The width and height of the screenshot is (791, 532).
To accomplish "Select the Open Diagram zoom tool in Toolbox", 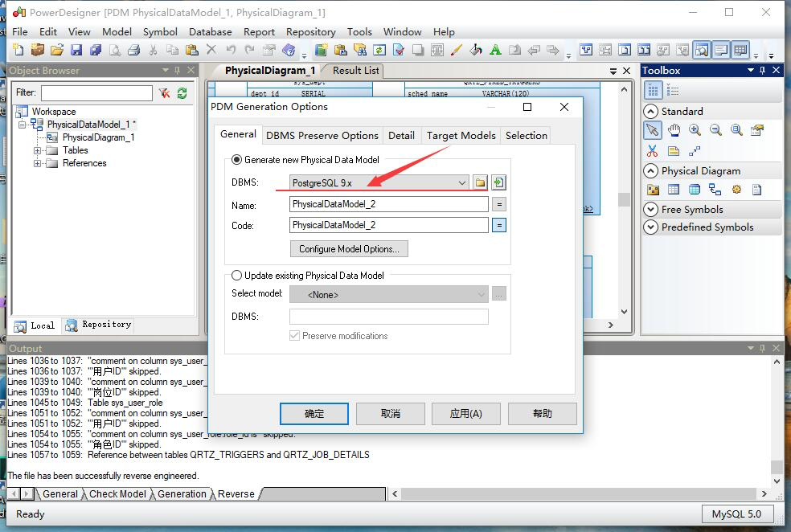I will [736, 130].
